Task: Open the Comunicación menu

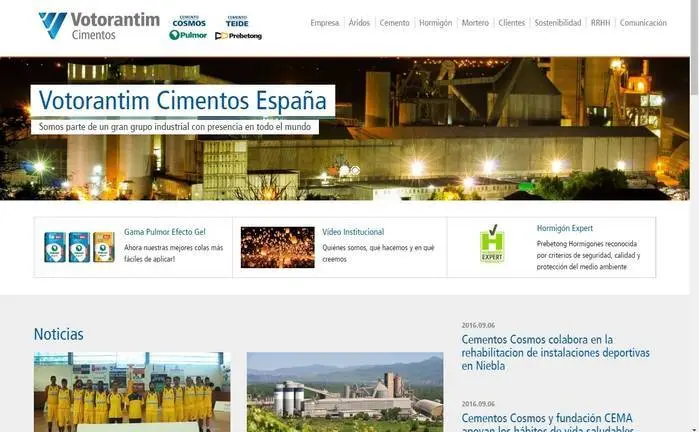Action: (x=643, y=23)
